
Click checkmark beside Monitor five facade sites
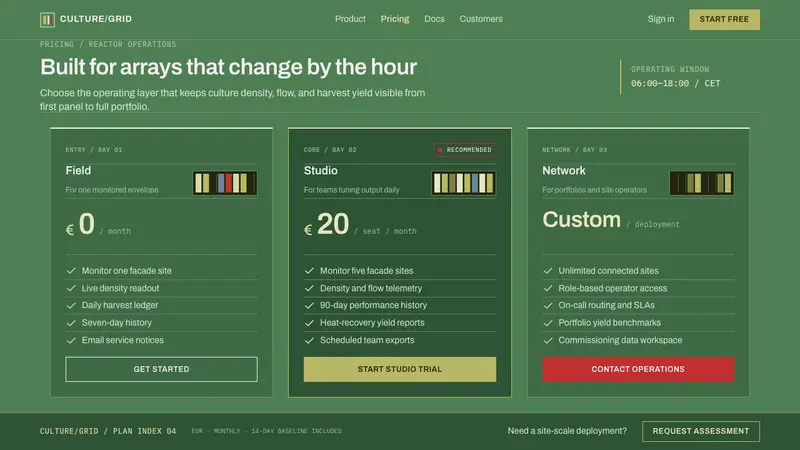click(309, 271)
